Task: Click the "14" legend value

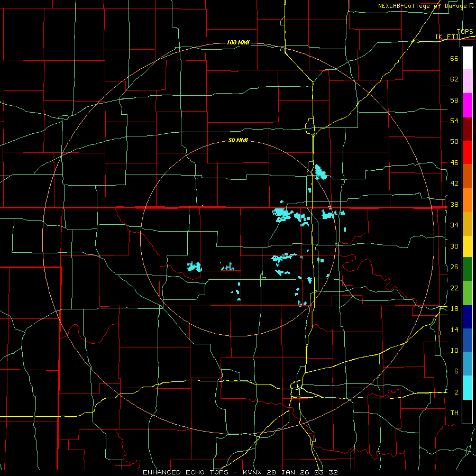Action: click(x=454, y=329)
